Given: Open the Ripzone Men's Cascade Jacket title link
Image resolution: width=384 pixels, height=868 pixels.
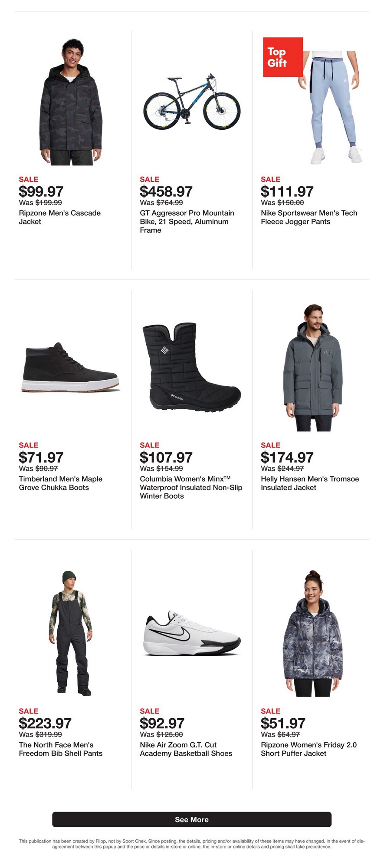Looking at the screenshot, I should coord(60,217).
